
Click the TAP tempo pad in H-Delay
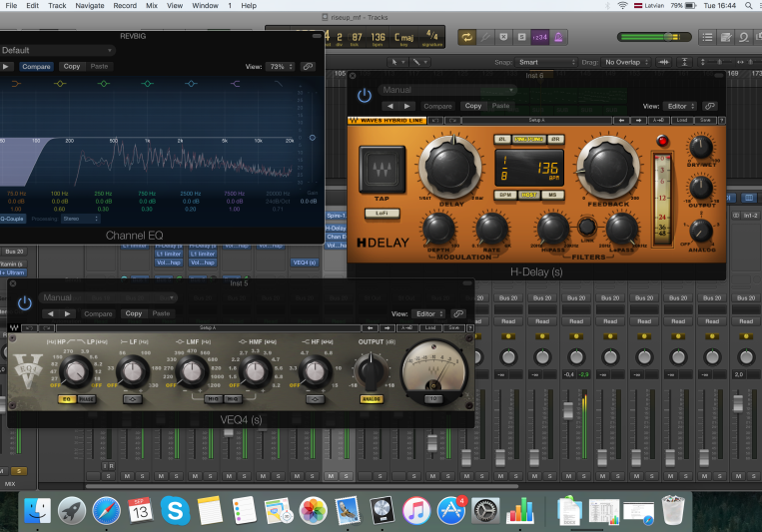381,169
